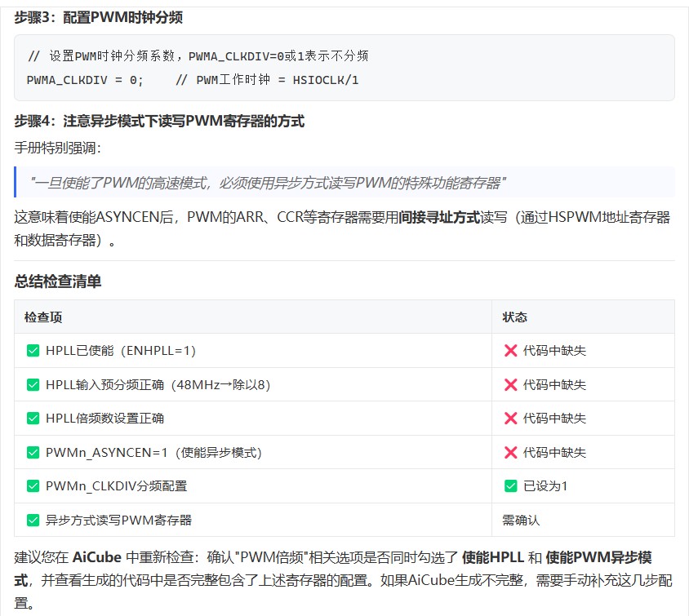Click red X icon in HPLL已使能 row
The width and height of the screenshot is (689, 616).
(510, 350)
